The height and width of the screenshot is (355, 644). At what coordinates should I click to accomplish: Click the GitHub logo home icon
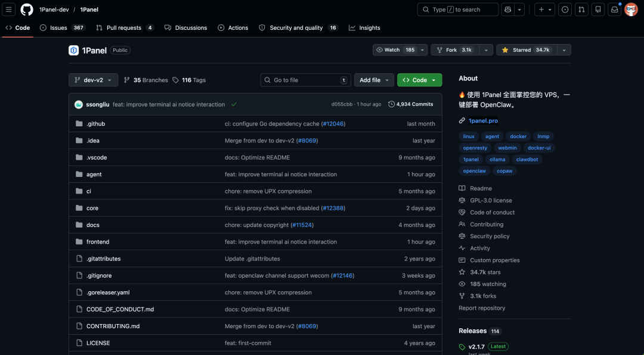pyautogui.click(x=27, y=10)
